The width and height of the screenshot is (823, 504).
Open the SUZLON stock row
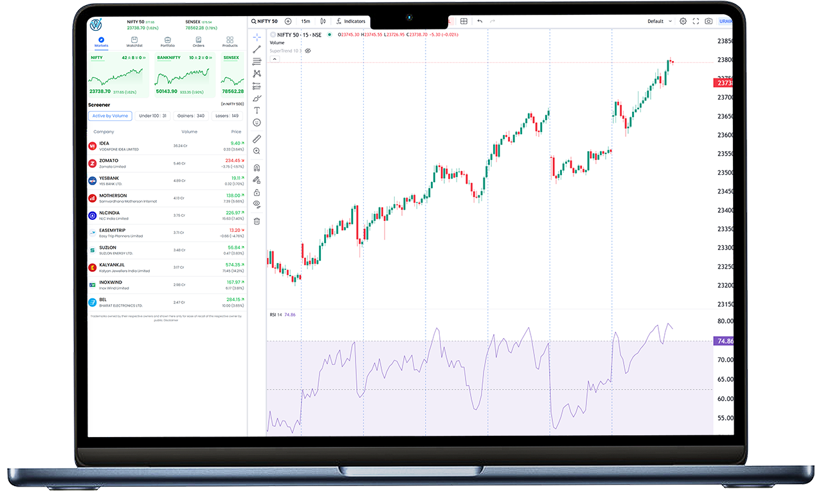tap(166, 250)
